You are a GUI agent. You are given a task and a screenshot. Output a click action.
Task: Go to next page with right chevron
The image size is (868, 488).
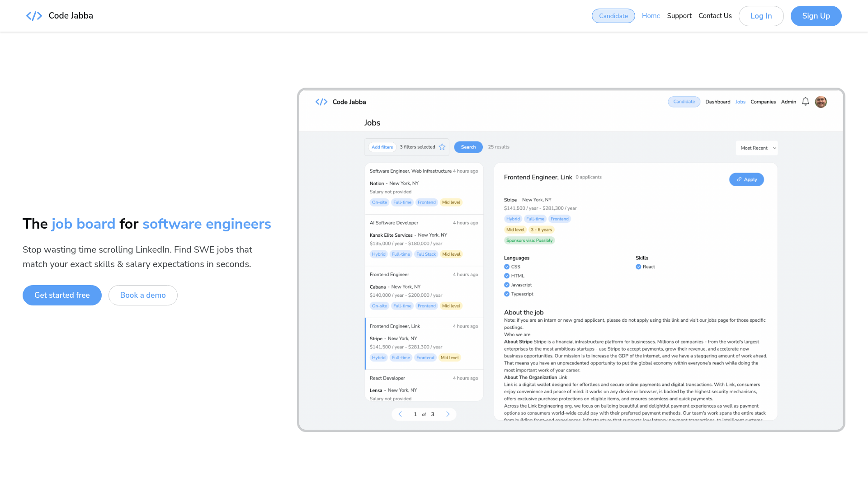tap(448, 414)
